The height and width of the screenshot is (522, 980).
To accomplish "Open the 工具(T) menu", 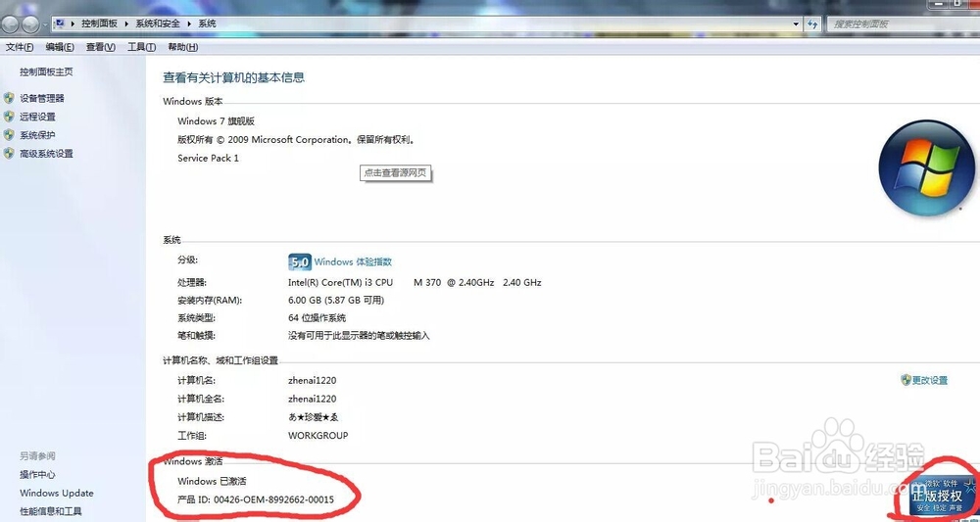I will [142, 47].
